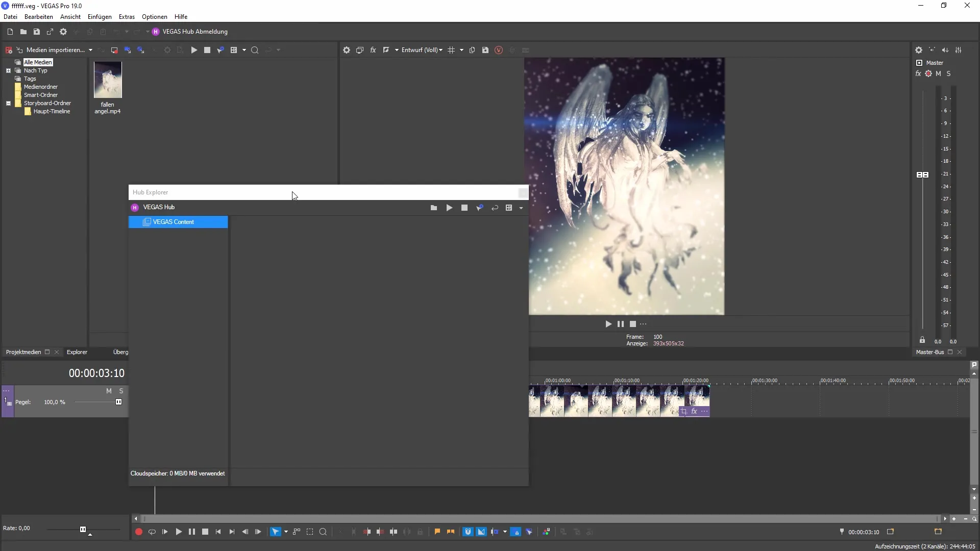Screen dimensions: 980x551
Task: Open the Bearbeiten menu
Action: [39, 17]
